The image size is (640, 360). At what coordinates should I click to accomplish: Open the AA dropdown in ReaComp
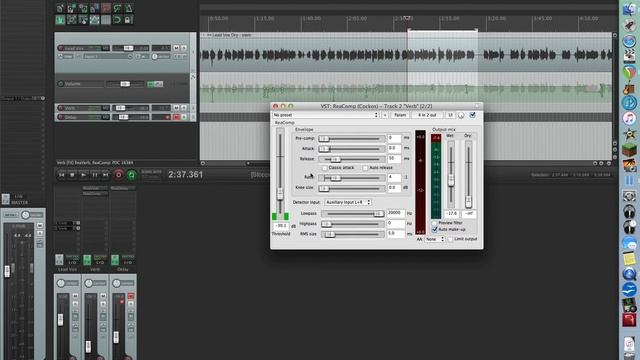click(435, 239)
